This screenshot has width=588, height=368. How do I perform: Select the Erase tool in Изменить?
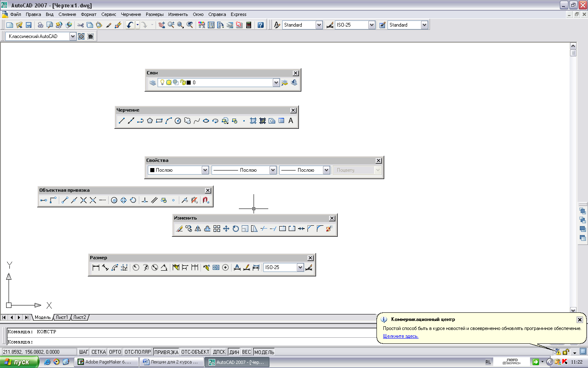[179, 229]
